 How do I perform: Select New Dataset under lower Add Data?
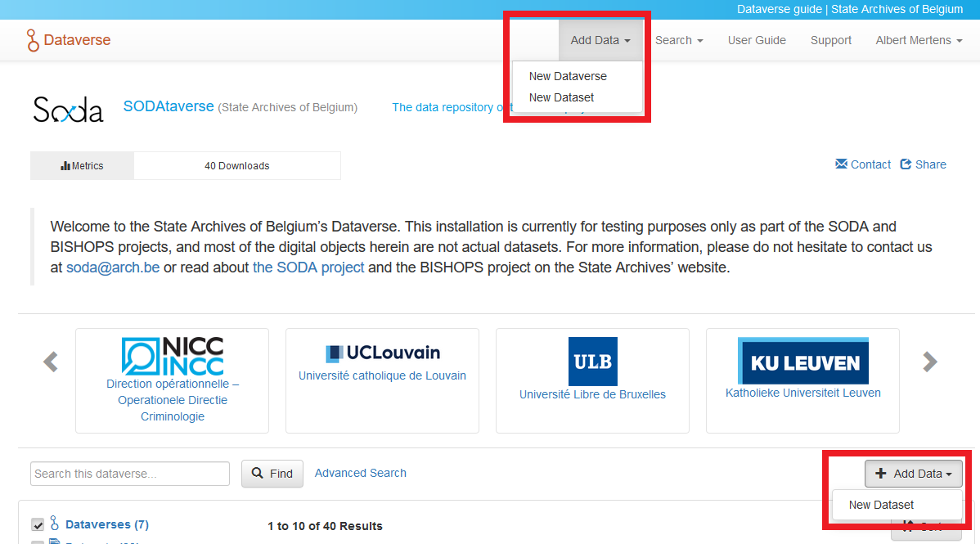881,505
